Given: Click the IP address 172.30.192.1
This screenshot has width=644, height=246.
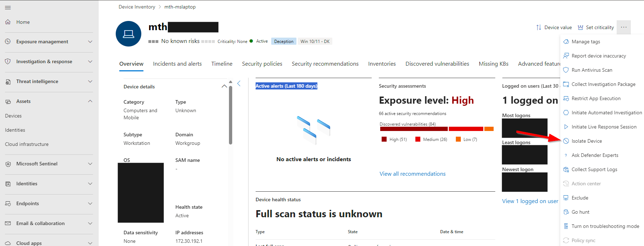Looking at the screenshot, I should 189,241.
